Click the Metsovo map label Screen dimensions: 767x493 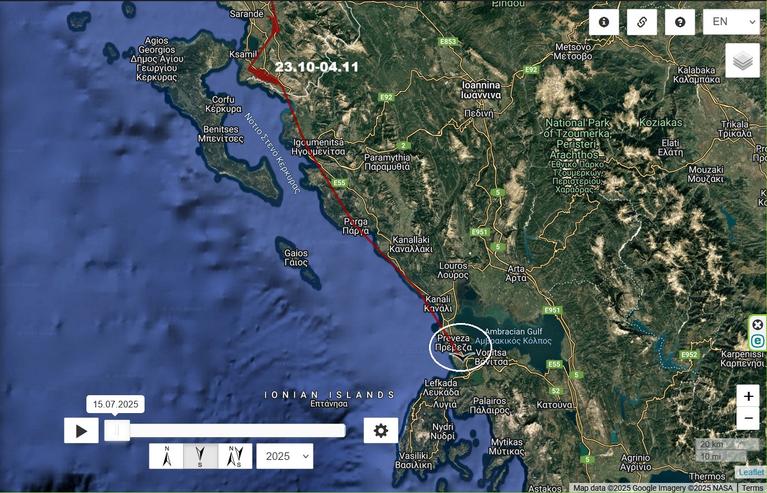click(x=573, y=51)
